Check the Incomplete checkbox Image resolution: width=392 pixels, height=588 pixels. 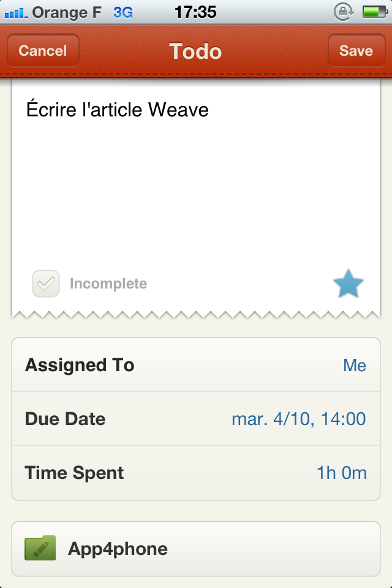point(46,284)
